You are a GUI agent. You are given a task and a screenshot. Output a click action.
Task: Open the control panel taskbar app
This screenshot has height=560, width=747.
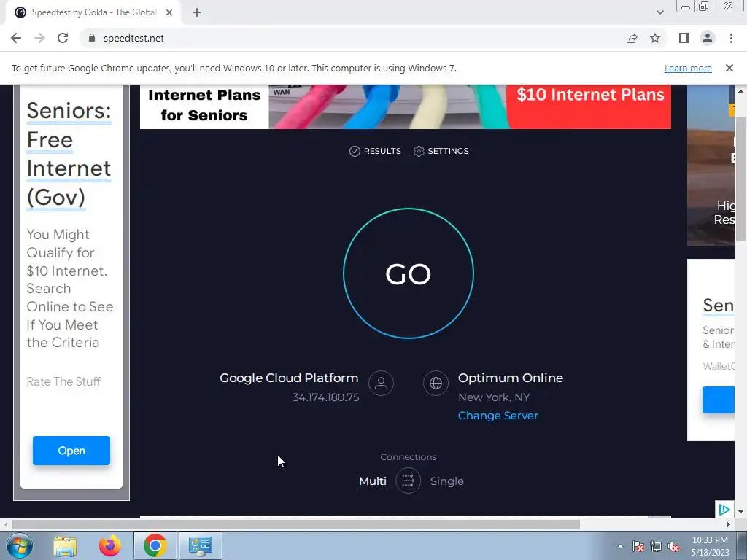(200, 545)
